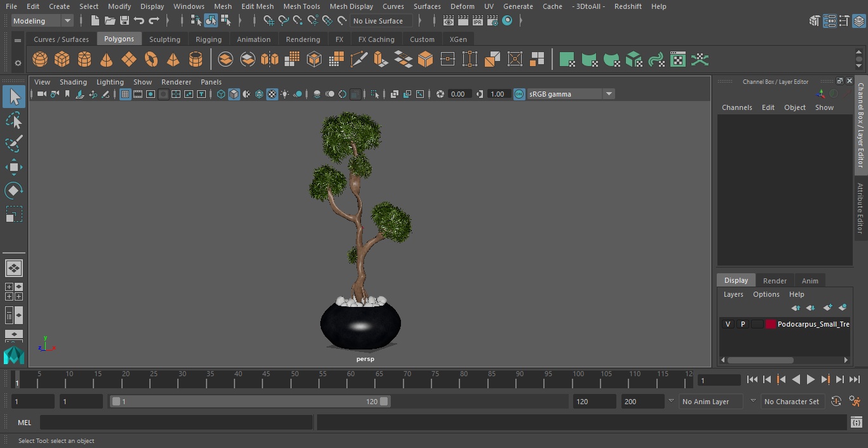Viewport: 868px width, 448px height.
Task: Create a polygon cube from the shelf
Action: click(62, 60)
